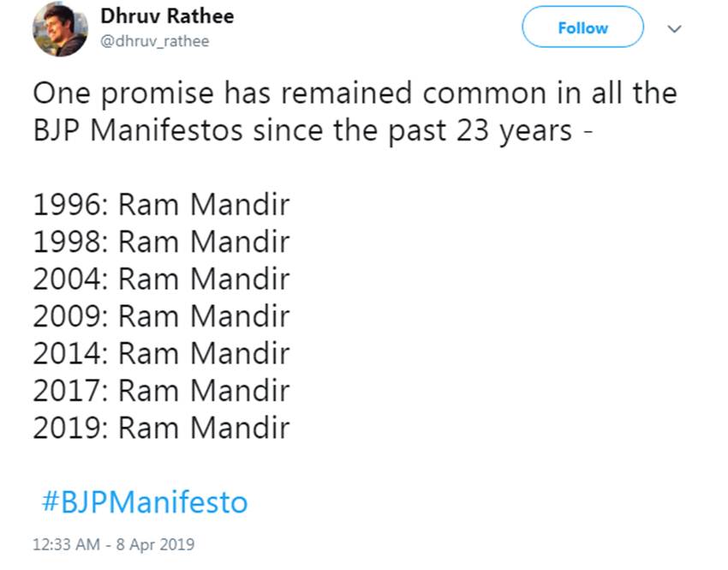This screenshot has height=570, width=728.
Task: Select the '1996: Ram Mandir' line
Action: coord(161,206)
